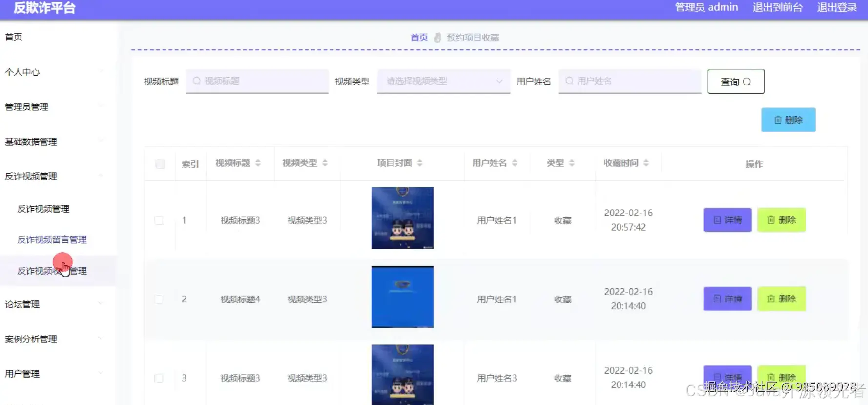Click the 首页 breadcrumb link
Image resolution: width=868 pixels, height=405 pixels.
(419, 38)
